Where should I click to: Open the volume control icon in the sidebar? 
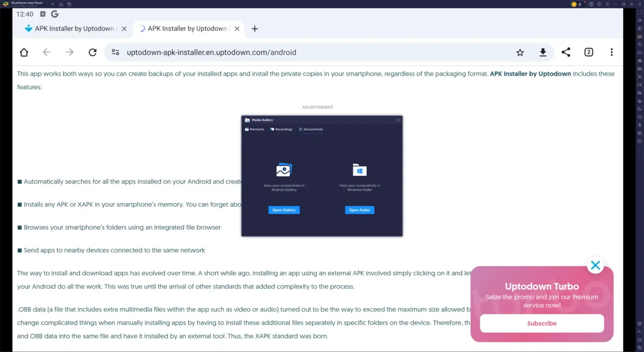click(x=640, y=21)
